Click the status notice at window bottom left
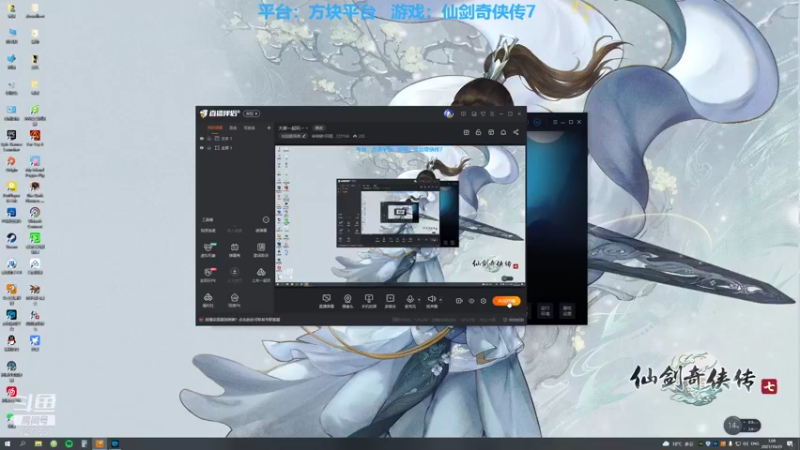 (x=240, y=319)
